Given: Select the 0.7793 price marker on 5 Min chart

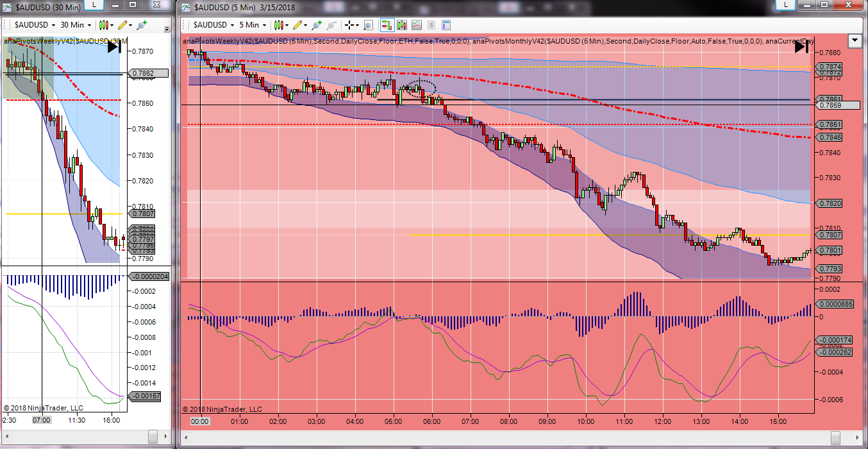Looking at the screenshot, I should pos(830,268).
